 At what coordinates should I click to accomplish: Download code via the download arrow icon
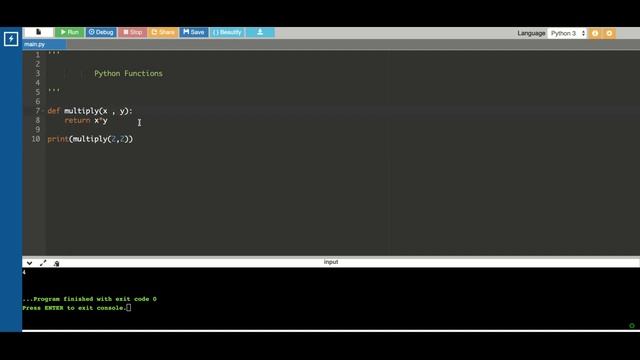[x=260, y=32]
